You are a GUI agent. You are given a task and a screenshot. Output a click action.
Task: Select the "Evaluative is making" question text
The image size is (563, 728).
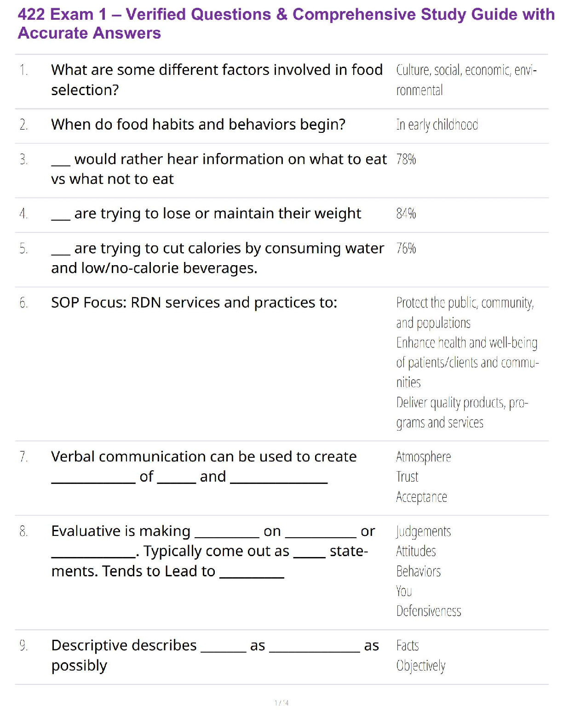121,531
